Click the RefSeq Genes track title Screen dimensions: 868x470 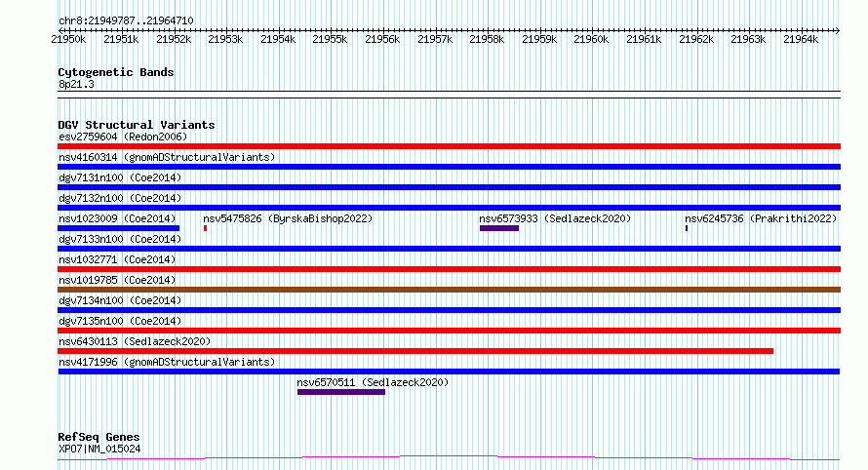point(99,438)
